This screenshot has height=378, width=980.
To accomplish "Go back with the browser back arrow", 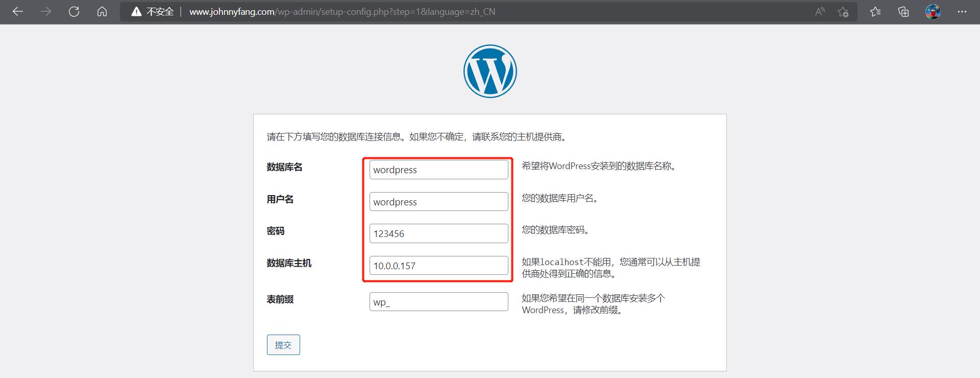I will point(18,12).
